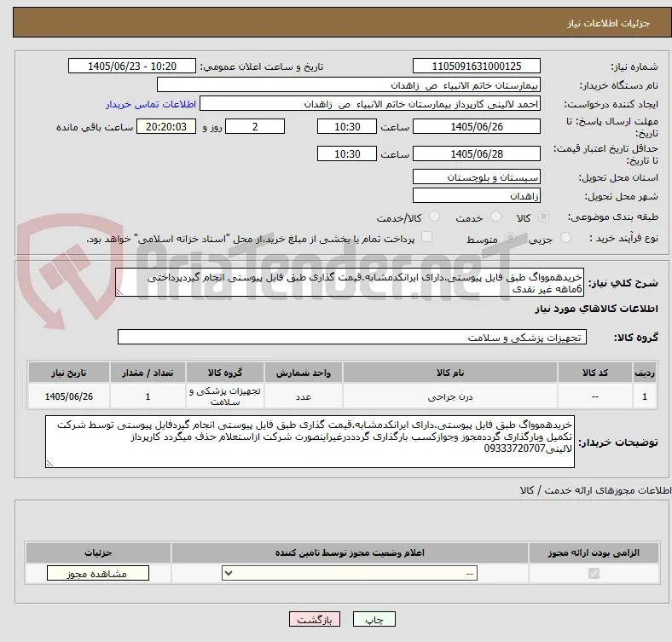Click the response deadline time 10:30 field
Viewport: 672px width, 642px height.
[x=347, y=126]
